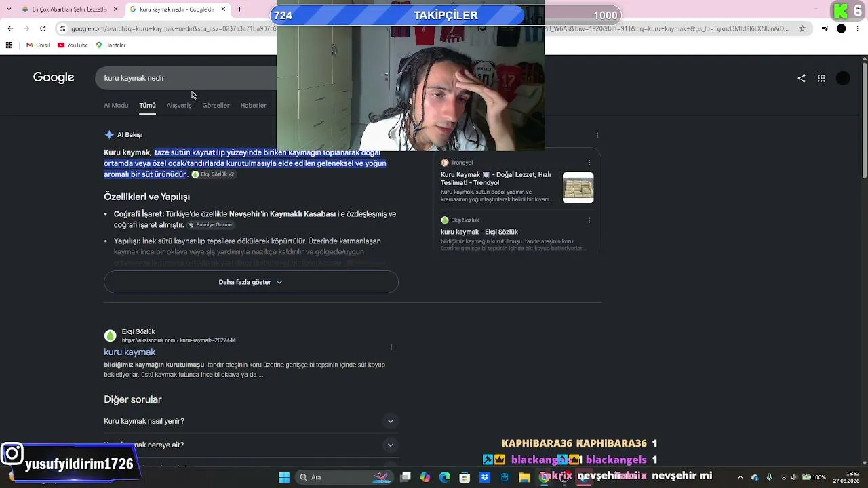Click the Palmiye Garme source chip
Screen dimensions: 868x488
210,225
